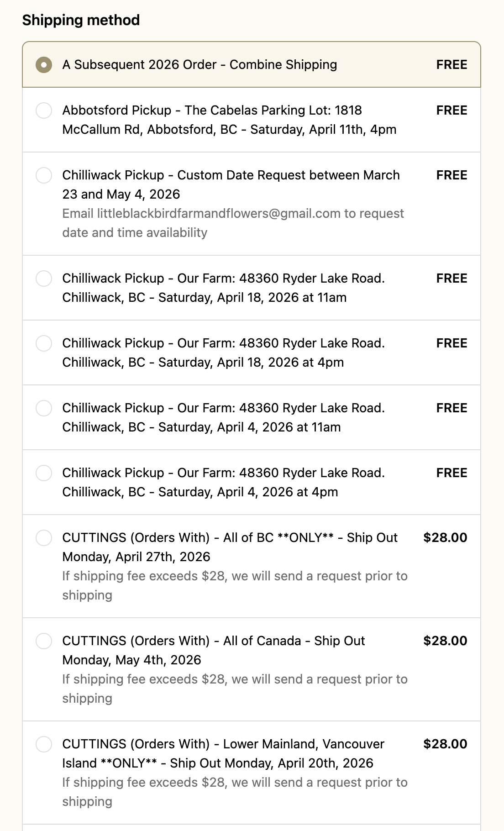Click the FREE price on Combine Shipping row
This screenshot has width=504, height=831.
pos(451,65)
